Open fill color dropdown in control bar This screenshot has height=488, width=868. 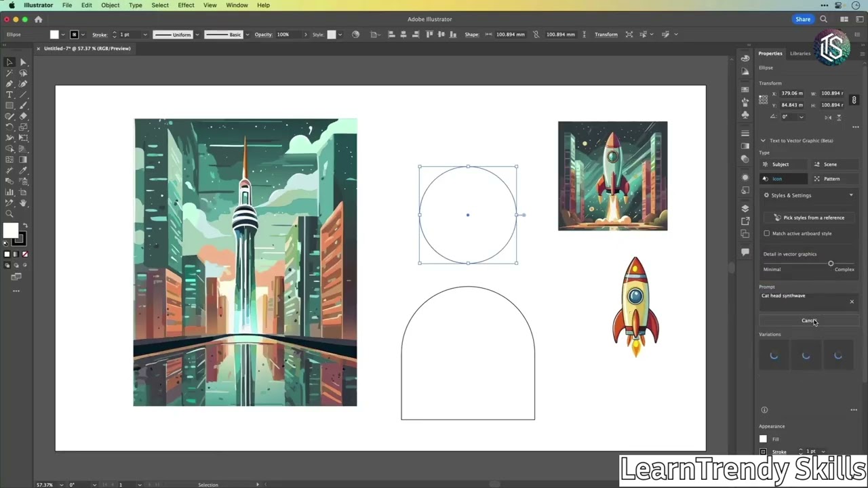click(x=63, y=35)
